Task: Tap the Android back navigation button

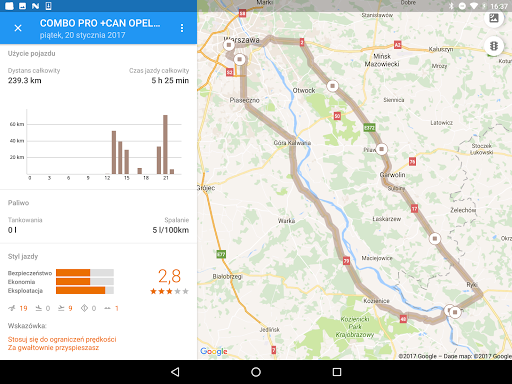Action: click(175, 372)
